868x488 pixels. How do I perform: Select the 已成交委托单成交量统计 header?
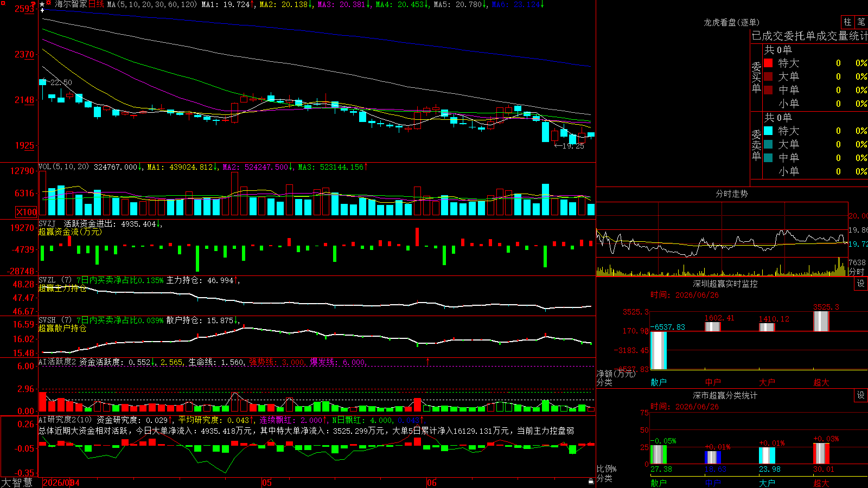click(x=809, y=36)
